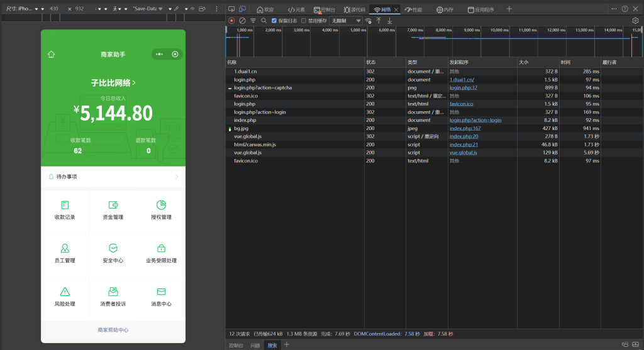Open 收款记录 icon in the app grid

(65, 205)
